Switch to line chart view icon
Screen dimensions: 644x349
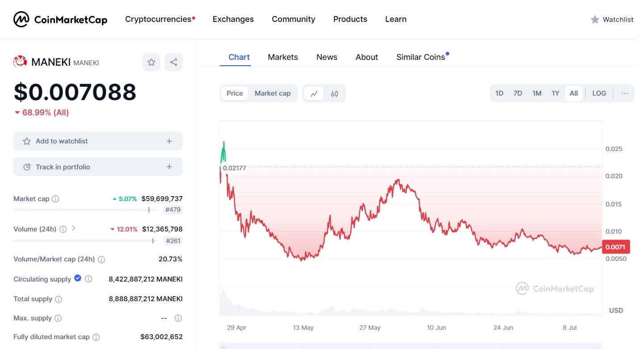click(x=314, y=93)
